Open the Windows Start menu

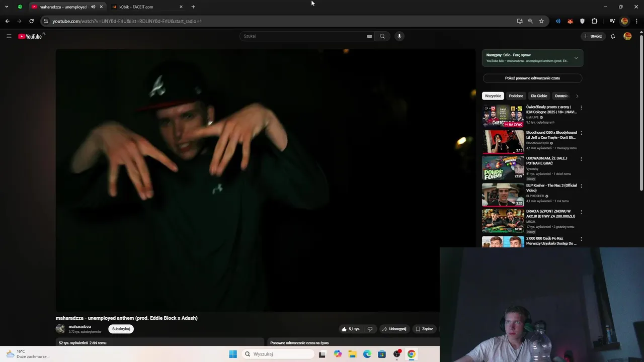233,354
